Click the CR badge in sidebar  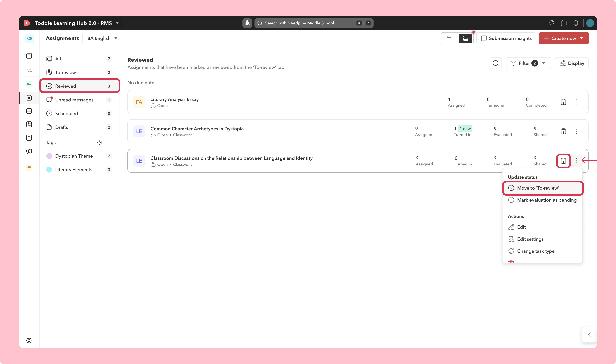click(30, 38)
